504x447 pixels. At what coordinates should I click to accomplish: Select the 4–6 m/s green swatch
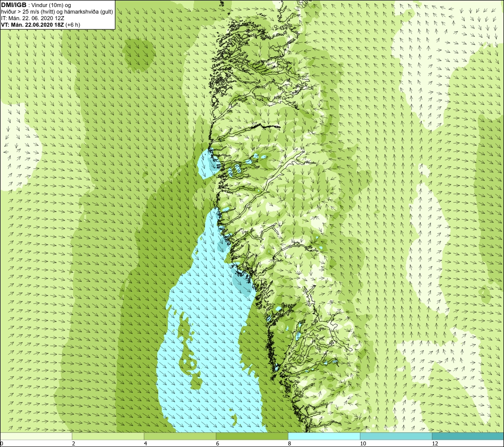(180, 436)
